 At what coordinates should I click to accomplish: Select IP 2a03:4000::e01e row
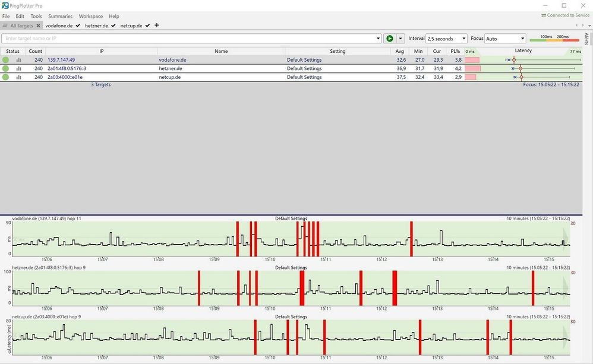[x=65, y=77]
